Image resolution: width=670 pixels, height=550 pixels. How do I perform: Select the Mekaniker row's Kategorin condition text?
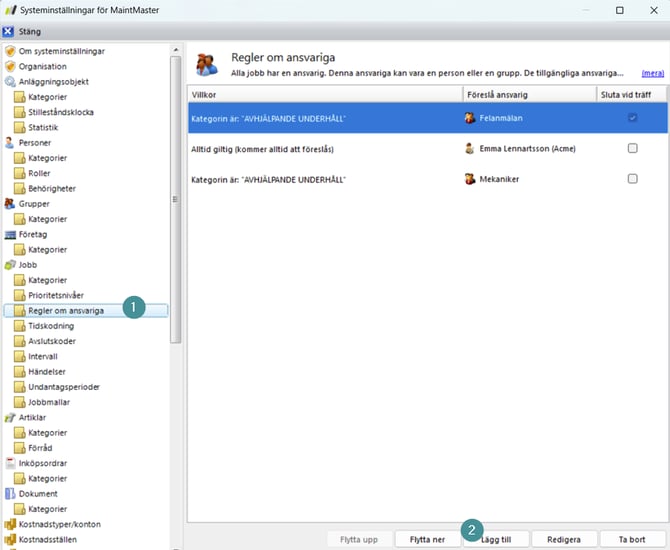pyautogui.click(x=268, y=180)
